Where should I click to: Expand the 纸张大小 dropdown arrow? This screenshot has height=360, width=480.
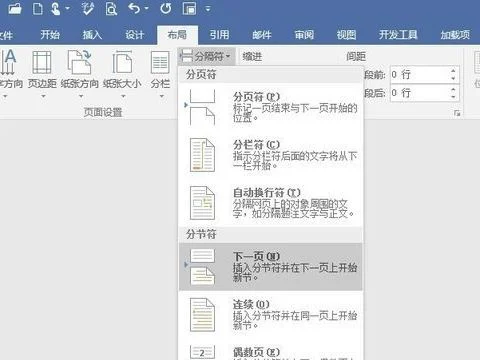[x=123, y=96]
